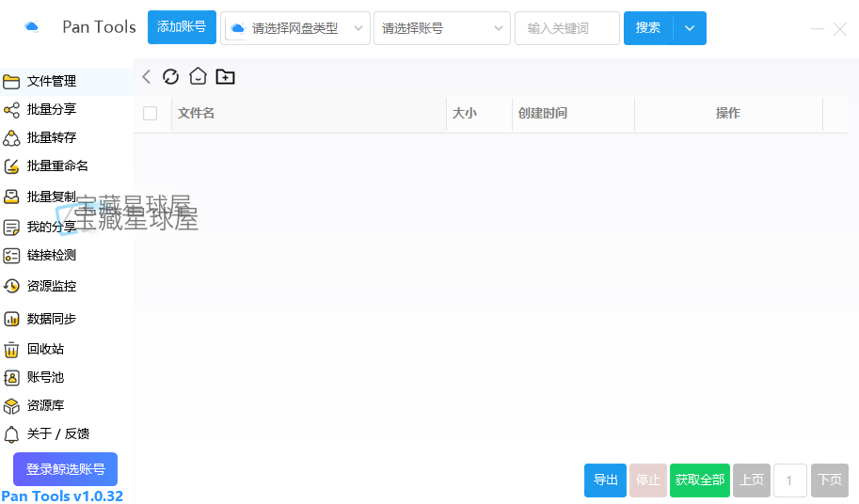Click the account icon next to 账号池
Viewport: 859px width, 504px height.
coord(11,378)
